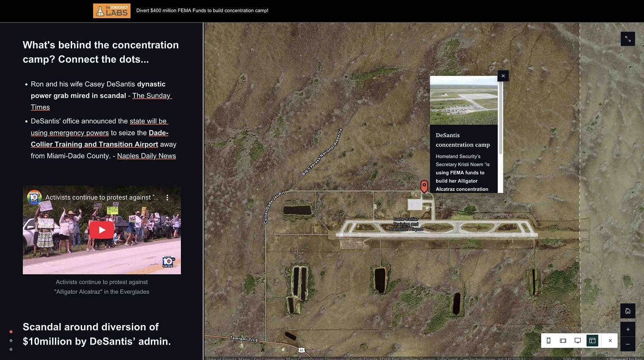Open the YouTube video options menu
Screen dimensions: 644x360
[x=167, y=198]
